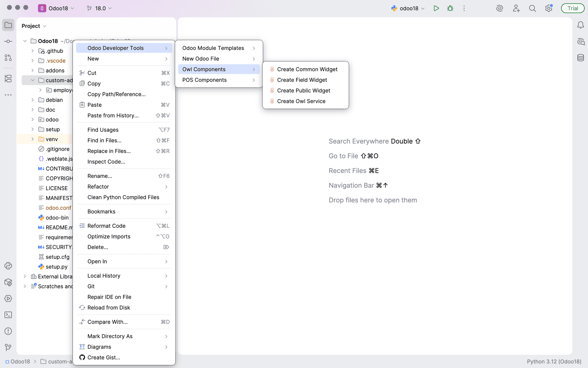
Task: Collapse the Odoo18 root project node
Action: pyautogui.click(x=25, y=41)
